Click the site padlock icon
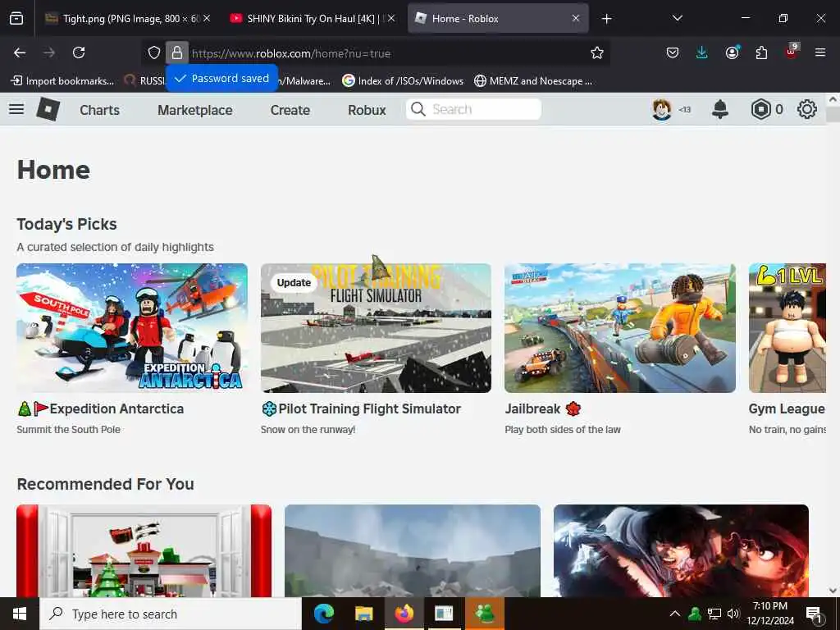Screen dimensions: 840x630 177,52
